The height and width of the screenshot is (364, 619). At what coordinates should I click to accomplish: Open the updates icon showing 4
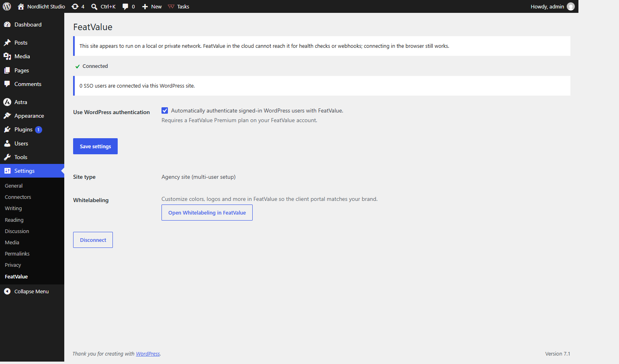pyautogui.click(x=75, y=6)
